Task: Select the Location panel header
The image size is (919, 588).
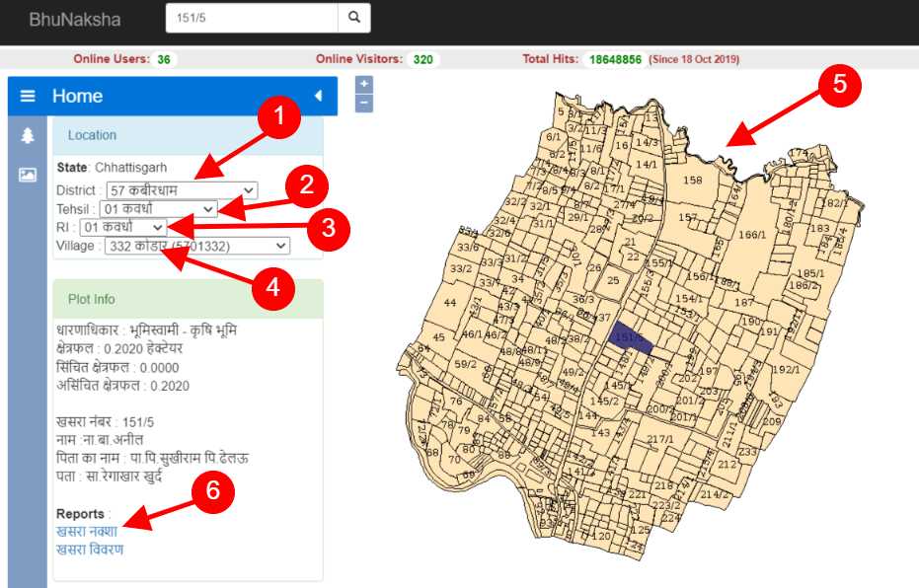Action: [189, 135]
